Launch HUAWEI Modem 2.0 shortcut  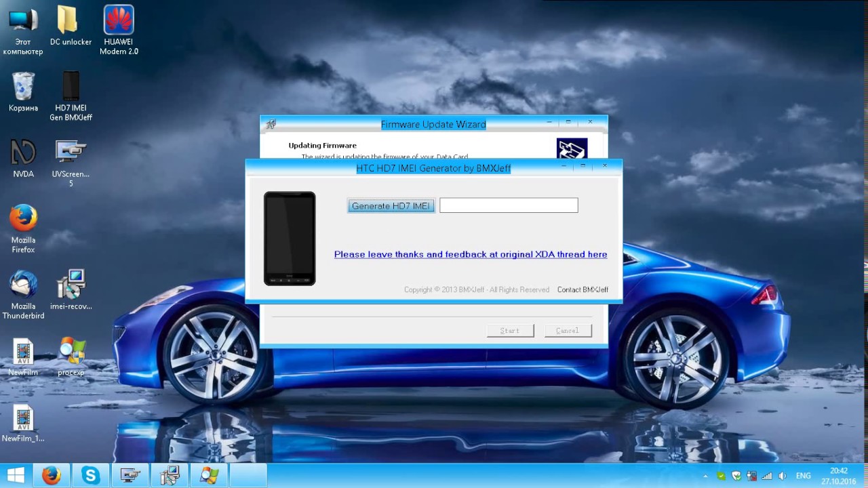(x=119, y=30)
